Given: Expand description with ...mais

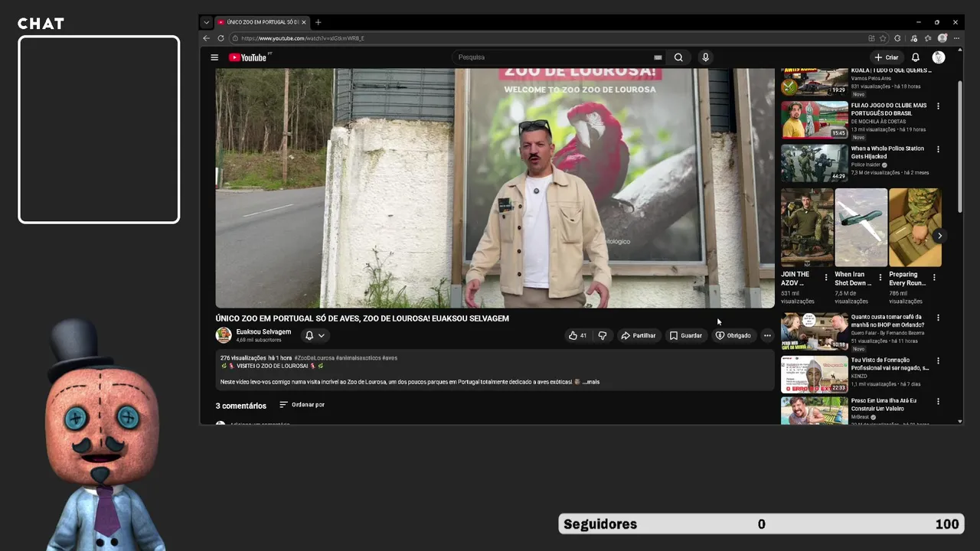Looking at the screenshot, I should pyautogui.click(x=591, y=382).
